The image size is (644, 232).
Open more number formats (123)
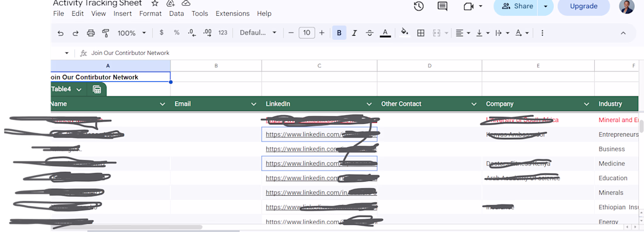pyautogui.click(x=223, y=33)
